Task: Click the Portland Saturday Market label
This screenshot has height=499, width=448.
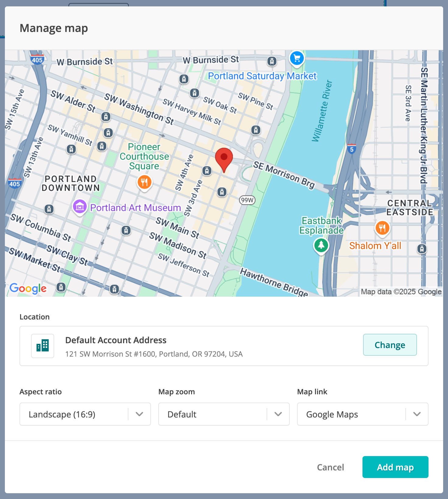Action: [x=262, y=76]
